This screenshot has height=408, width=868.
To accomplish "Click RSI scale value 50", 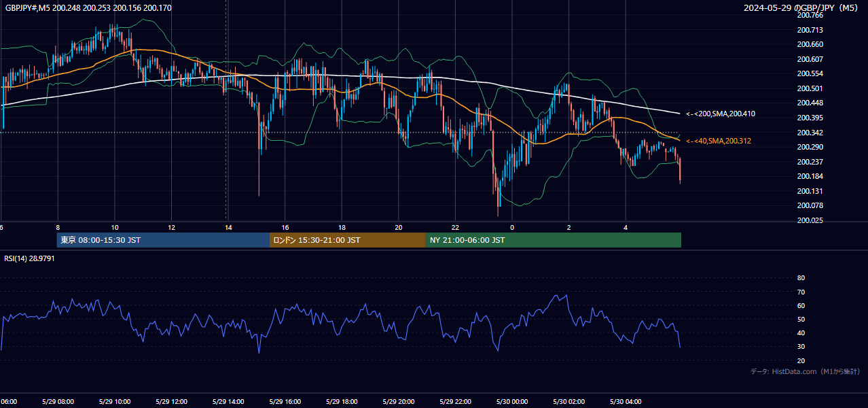I will 801,319.
